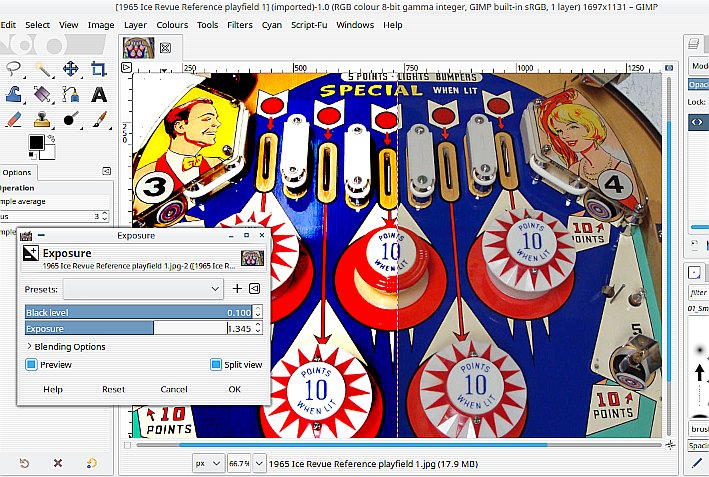Toggle the Split view checkbox
This screenshot has height=477, width=709.
(216, 364)
